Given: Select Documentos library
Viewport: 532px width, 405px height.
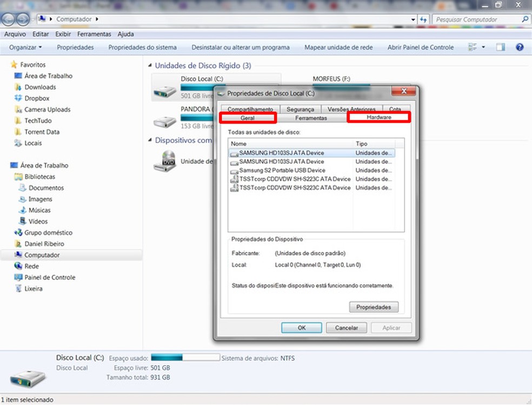Looking at the screenshot, I should click(46, 188).
